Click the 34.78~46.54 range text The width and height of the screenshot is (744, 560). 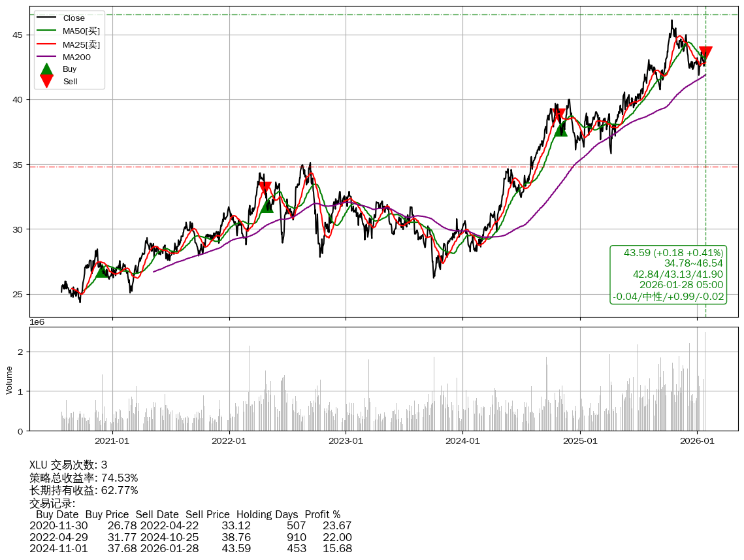693,263
